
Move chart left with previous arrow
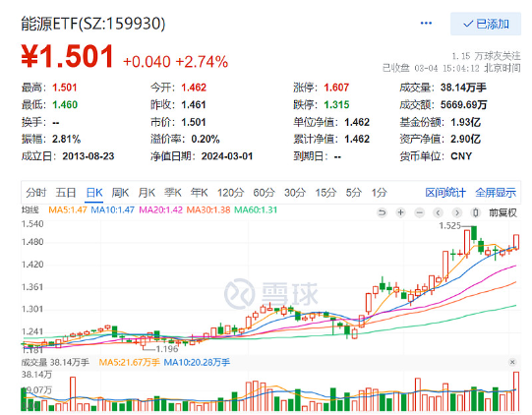point(438,212)
